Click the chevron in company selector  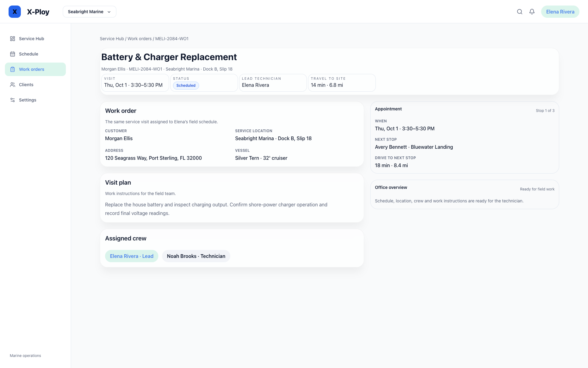[109, 12]
